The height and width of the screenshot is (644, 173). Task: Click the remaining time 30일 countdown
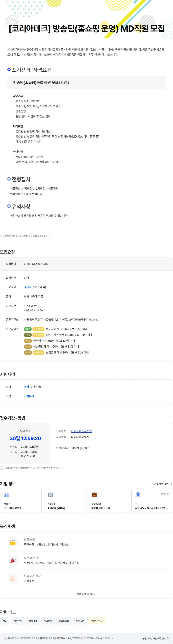tap(25, 438)
